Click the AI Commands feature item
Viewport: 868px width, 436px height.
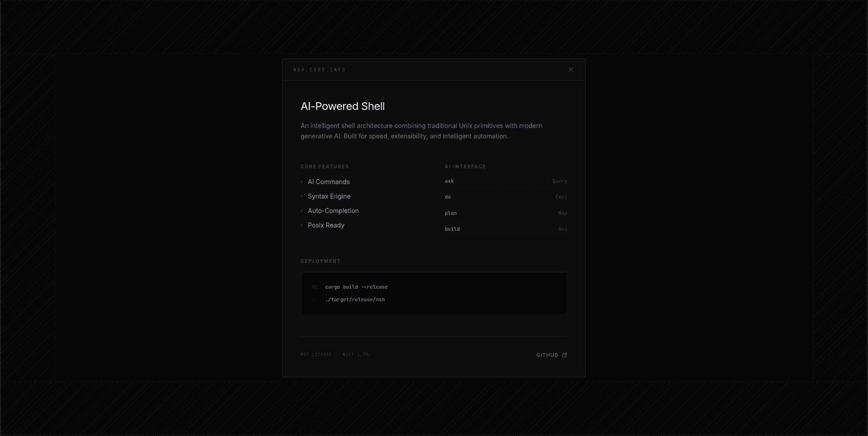pyautogui.click(x=329, y=182)
